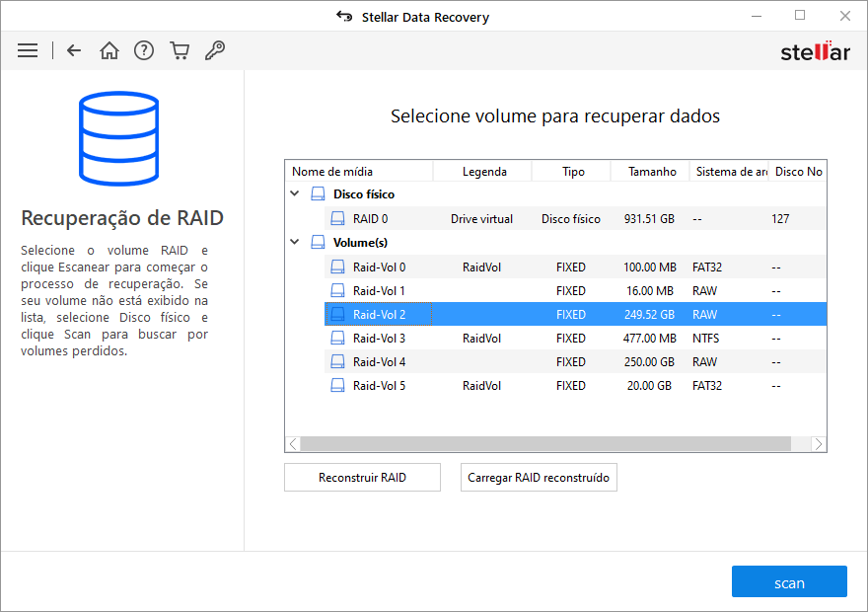Click the 20.00 GB size cell
868x612 pixels.
coord(649,386)
